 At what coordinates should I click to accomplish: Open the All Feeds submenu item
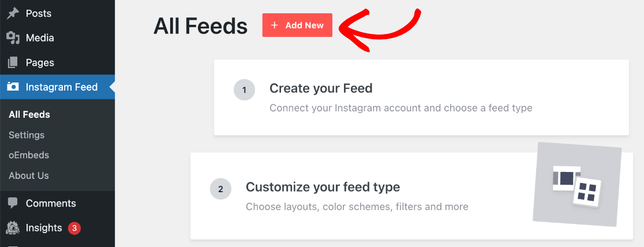pos(29,114)
